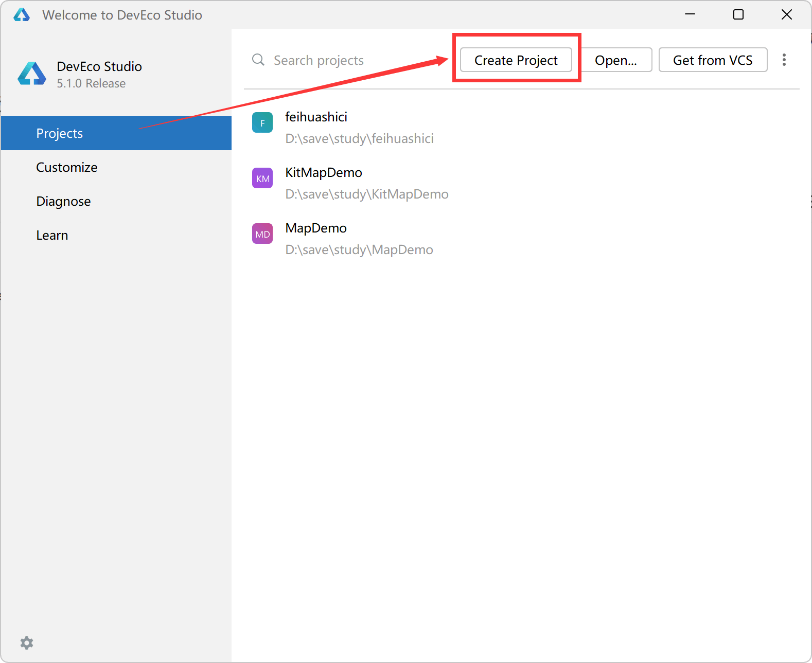Image resolution: width=812 pixels, height=663 pixels.
Task: Switch to the Customize tab
Action: [116, 167]
